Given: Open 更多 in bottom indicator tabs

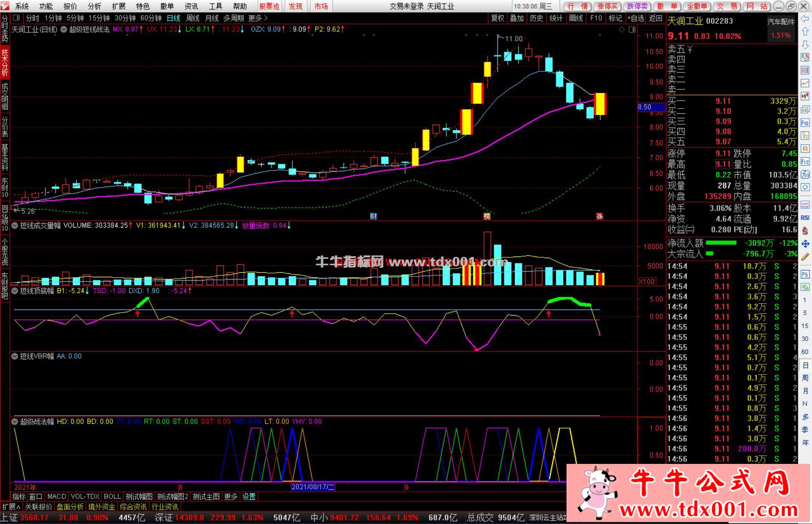Looking at the screenshot, I should point(230,497).
